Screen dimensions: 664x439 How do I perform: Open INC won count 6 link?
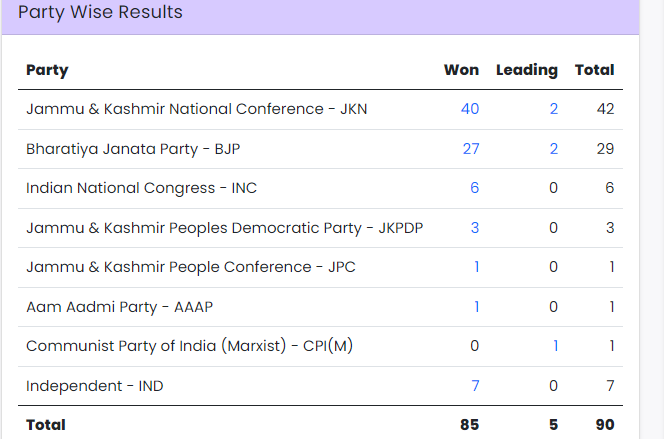point(474,188)
